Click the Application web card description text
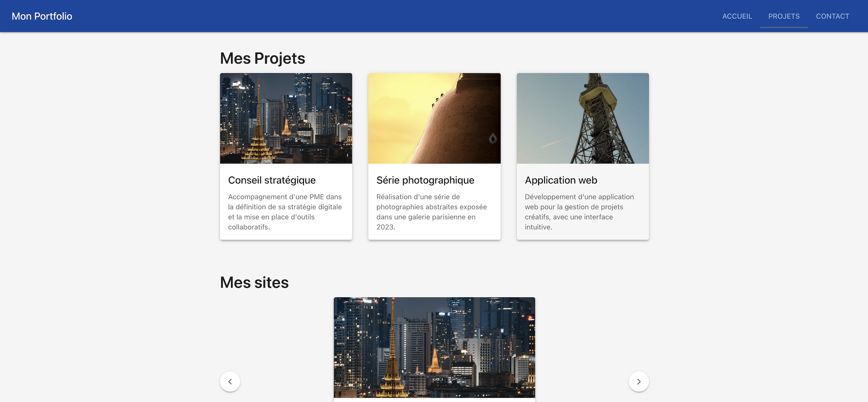 (x=579, y=211)
